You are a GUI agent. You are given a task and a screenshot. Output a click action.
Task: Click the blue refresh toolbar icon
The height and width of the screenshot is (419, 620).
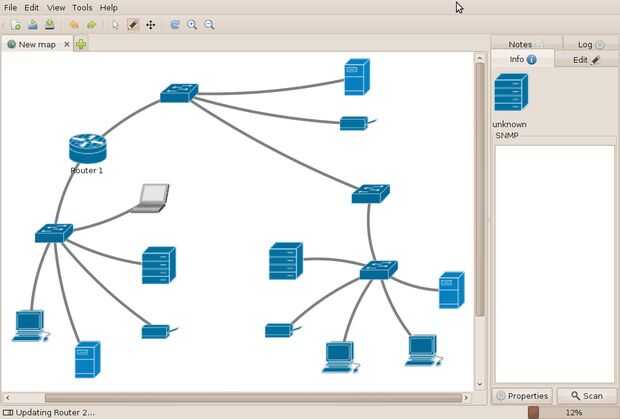coord(175,25)
